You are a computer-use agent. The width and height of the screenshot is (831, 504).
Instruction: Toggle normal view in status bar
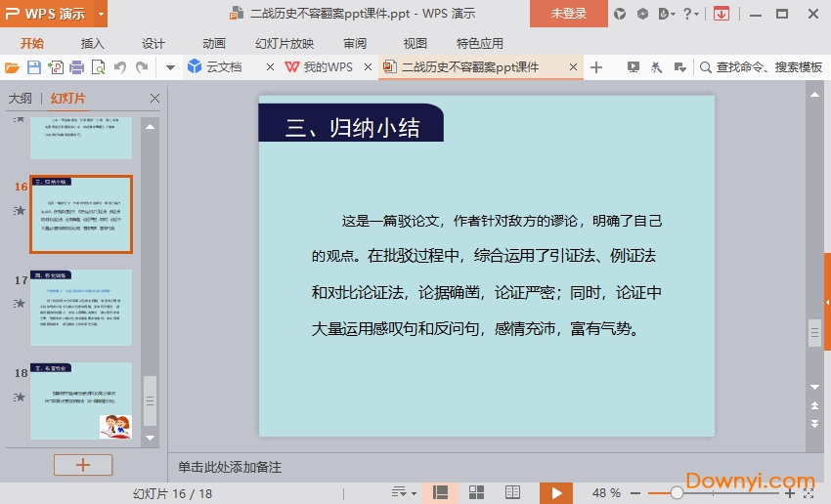[441, 493]
